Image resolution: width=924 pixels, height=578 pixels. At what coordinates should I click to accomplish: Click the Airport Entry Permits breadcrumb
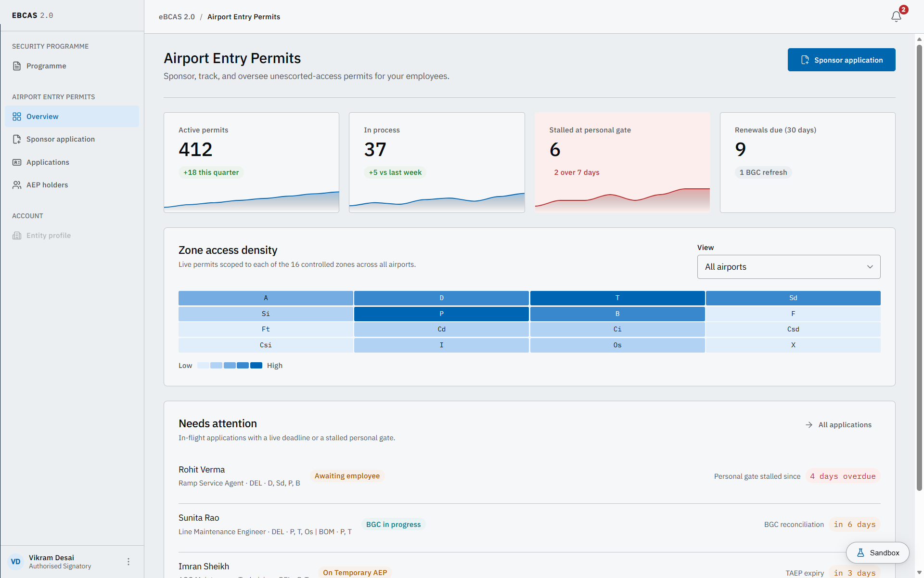pos(244,17)
